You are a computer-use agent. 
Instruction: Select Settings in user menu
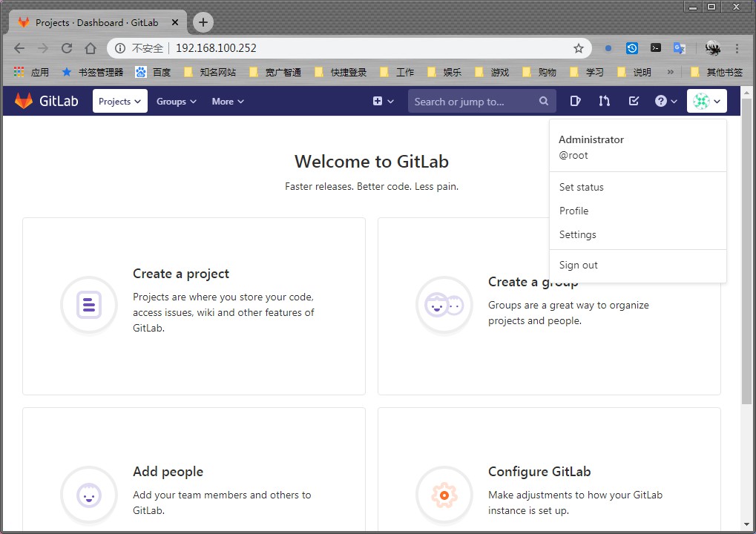tap(637, 234)
